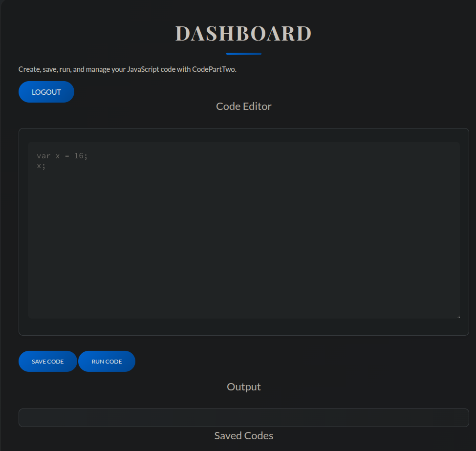Click the textarea resize handle
Image resolution: width=476 pixels, height=451 pixels.
click(458, 316)
